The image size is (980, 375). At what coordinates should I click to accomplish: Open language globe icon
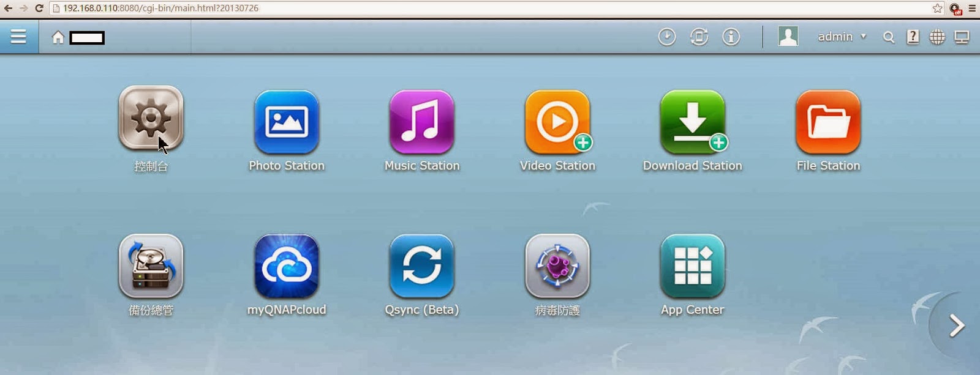tap(937, 37)
